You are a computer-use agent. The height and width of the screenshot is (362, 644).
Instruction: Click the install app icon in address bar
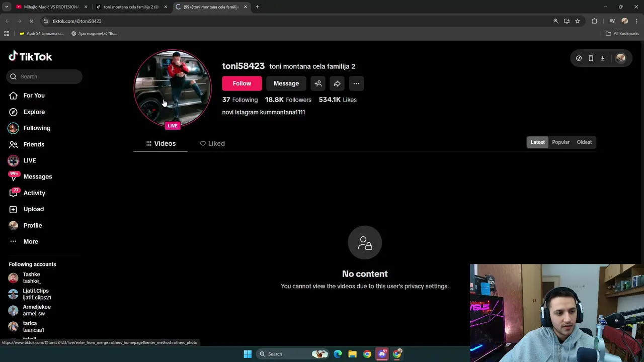pos(567,21)
